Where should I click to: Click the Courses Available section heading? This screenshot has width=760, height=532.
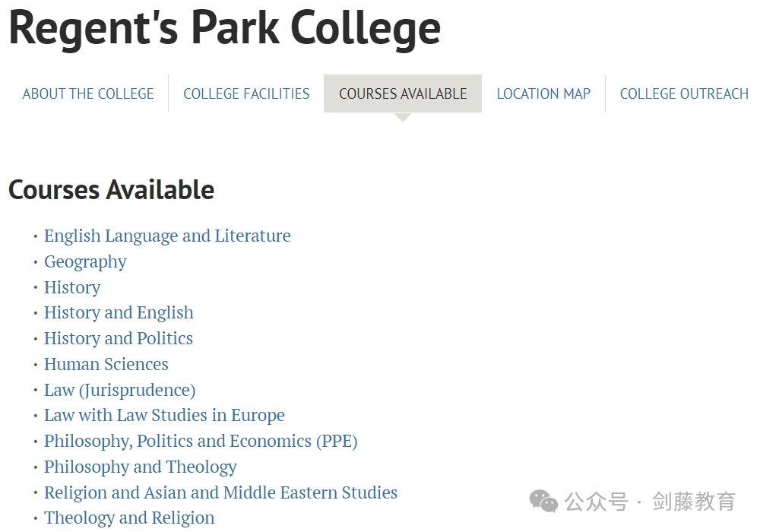[112, 189]
